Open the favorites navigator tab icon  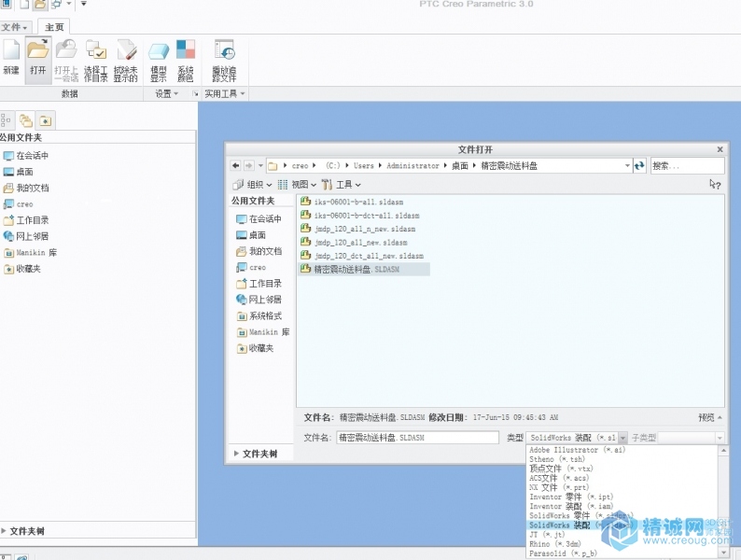pyautogui.click(x=46, y=121)
